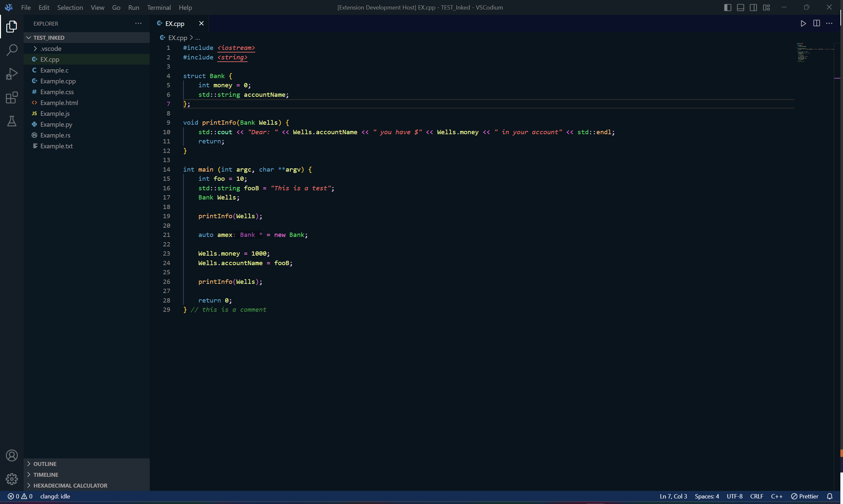843x504 pixels.
Task: Open the Terminal menu
Action: point(159,8)
